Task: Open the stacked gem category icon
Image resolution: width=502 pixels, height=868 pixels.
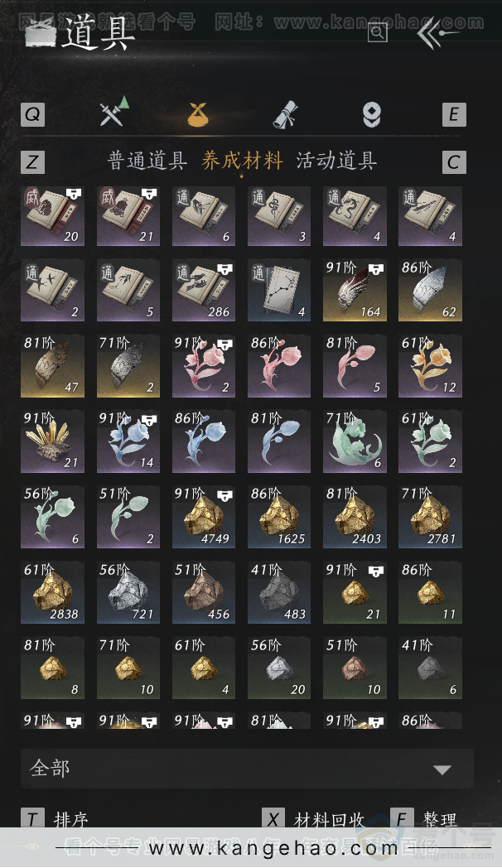Action: click(x=371, y=114)
